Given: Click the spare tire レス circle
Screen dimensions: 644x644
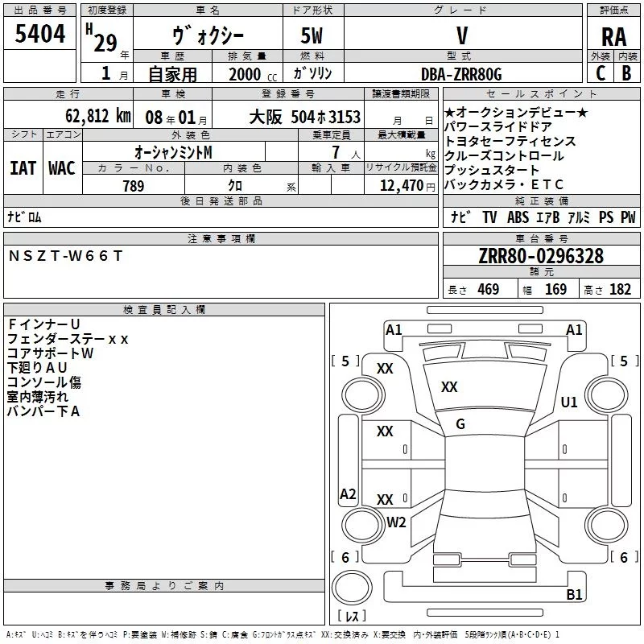Looking at the screenshot, I should coord(352,588).
